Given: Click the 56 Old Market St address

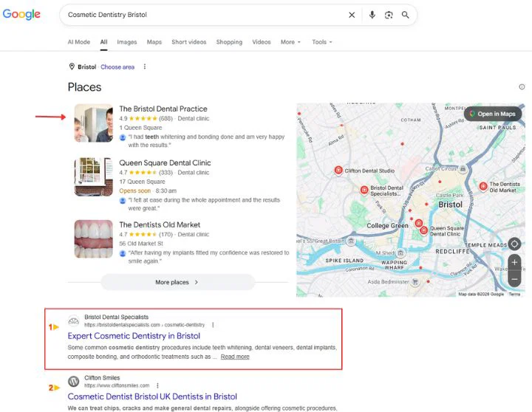Looking at the screenshot, I should pyautogui.click(x=141, y=244).
